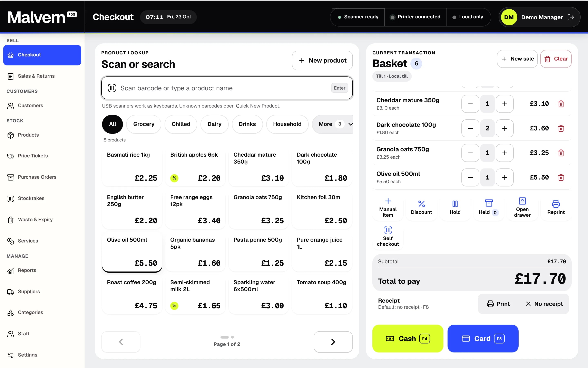This screenshot has height=368, width=588.
Task: Pay by Card
Action: [483, 339]
